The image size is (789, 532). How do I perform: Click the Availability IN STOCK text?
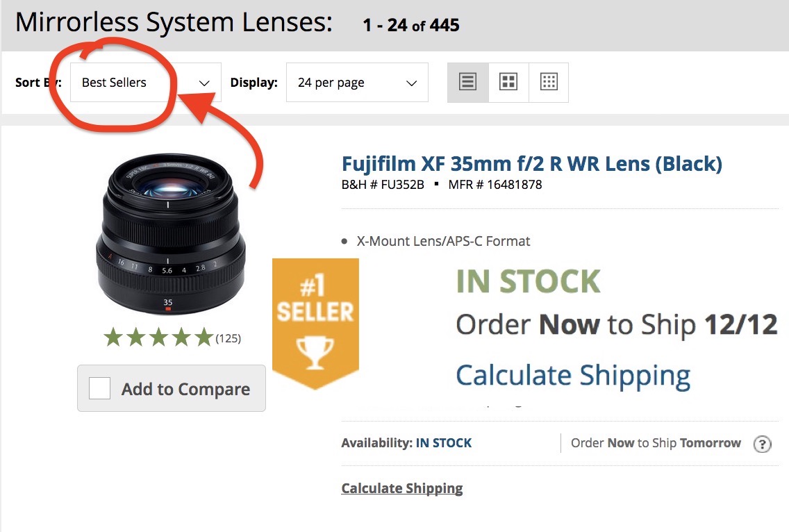coord(406,443)
